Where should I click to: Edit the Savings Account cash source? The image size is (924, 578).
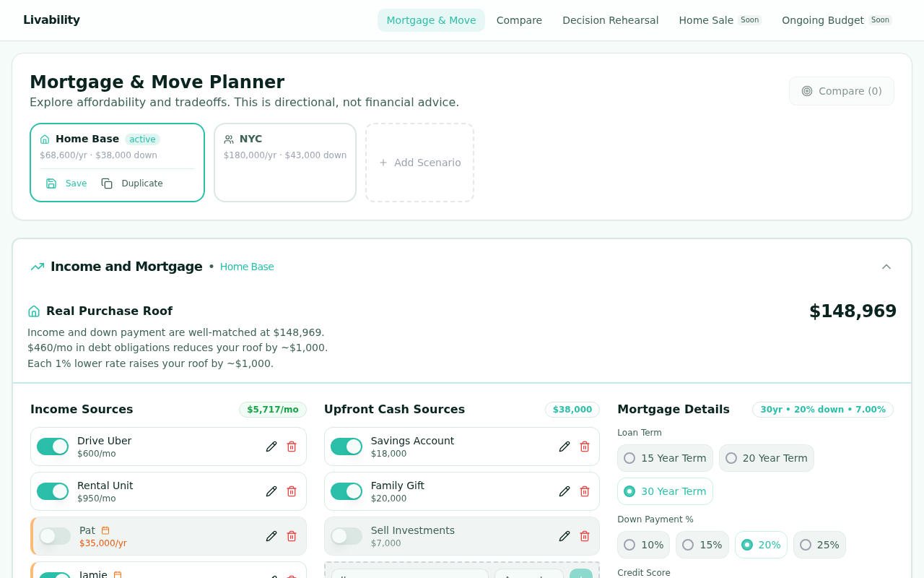(565, 447)
